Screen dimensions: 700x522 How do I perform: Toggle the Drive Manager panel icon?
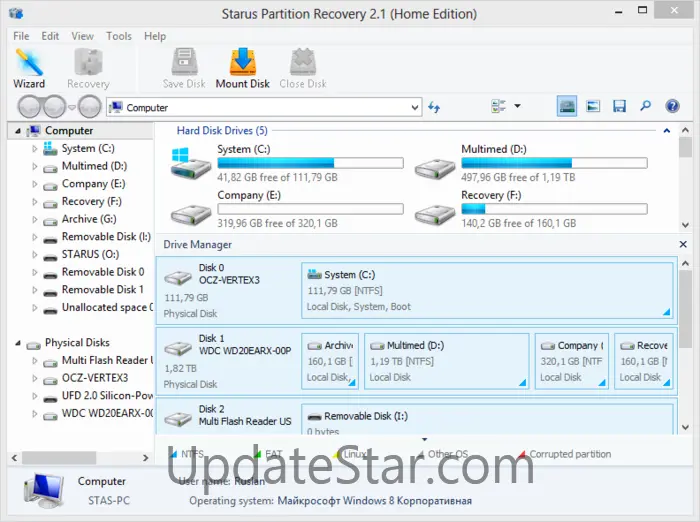(x=567, y=106)
